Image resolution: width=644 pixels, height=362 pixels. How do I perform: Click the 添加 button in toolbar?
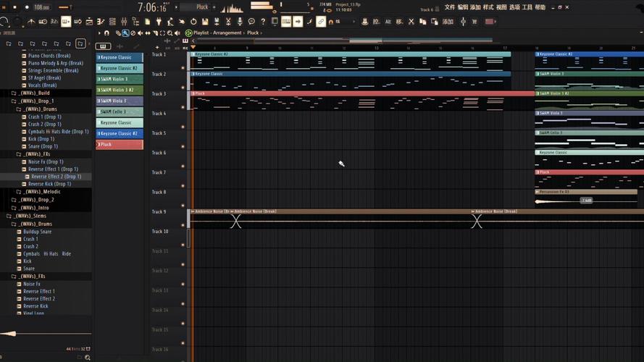[x=448, y=22]
